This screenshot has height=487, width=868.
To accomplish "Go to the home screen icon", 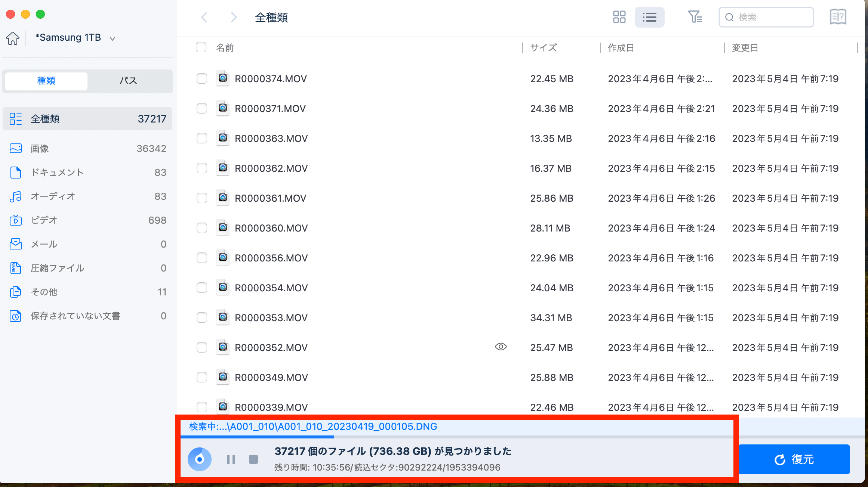I will [13, 38].
